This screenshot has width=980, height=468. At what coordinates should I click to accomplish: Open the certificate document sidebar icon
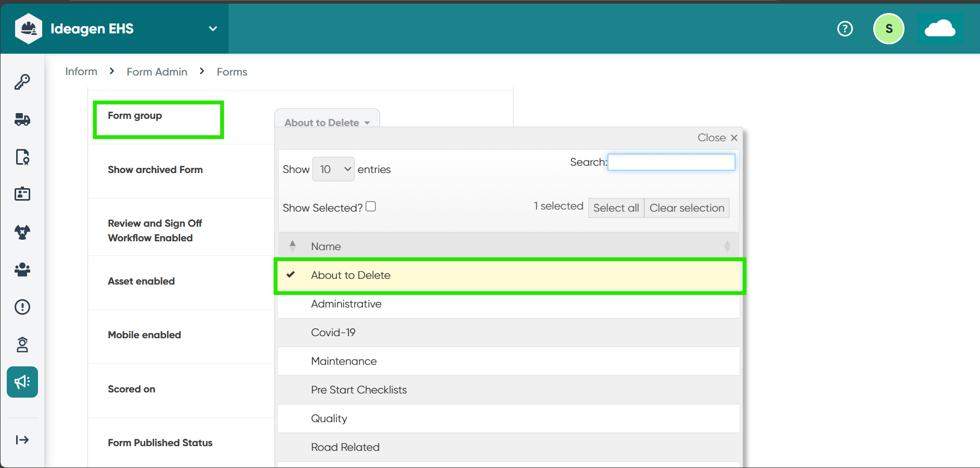pos(22,157)
